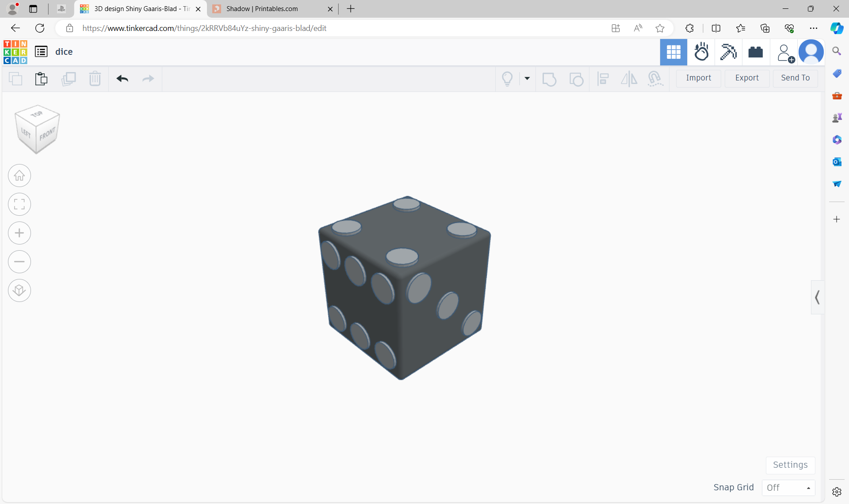This screenshot has height=504, width=849.
Task: Click the Export button
Action: tap(747, 78)
